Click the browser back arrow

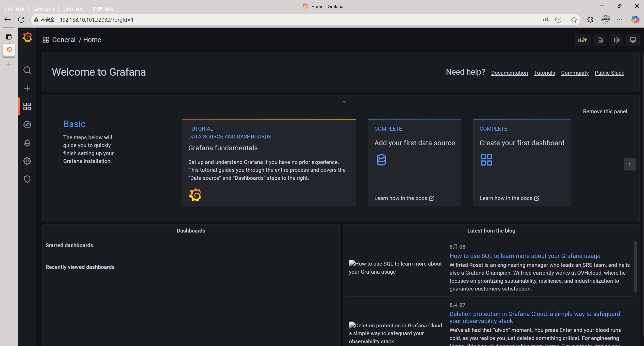[x=8, y=20]
